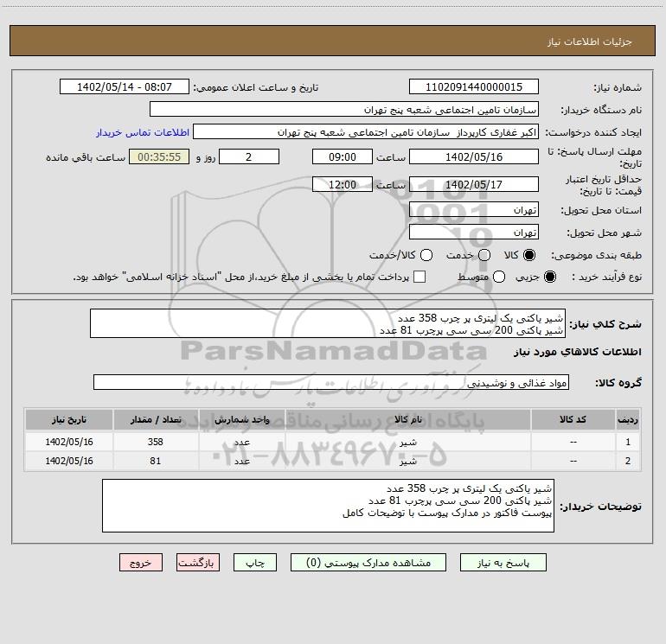Click the توضیحات خریدار text area

point(328,506)
